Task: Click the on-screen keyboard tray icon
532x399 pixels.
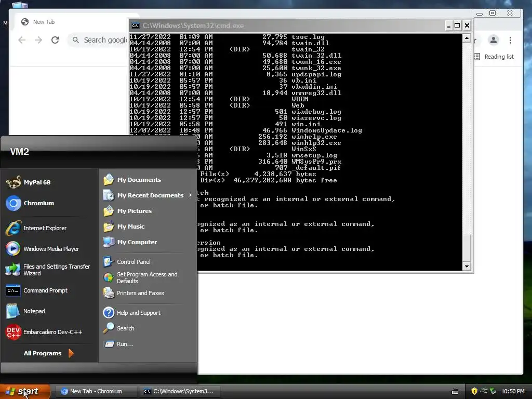Action: 455,392
